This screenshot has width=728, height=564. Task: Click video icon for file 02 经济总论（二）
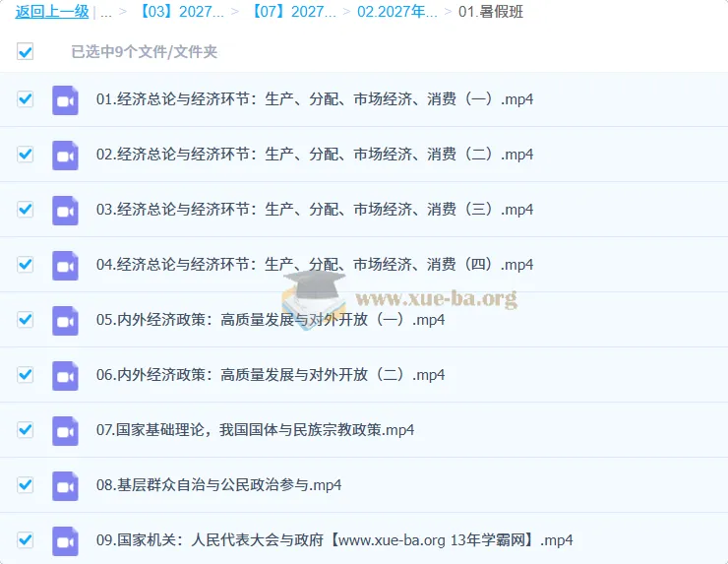(x=65, y=156)
